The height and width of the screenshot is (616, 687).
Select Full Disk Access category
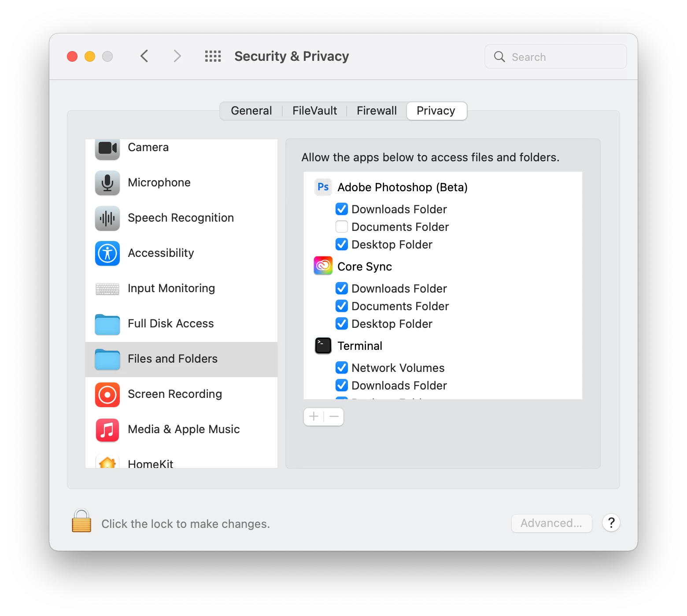pyautogui.click(x=181, y=324)
